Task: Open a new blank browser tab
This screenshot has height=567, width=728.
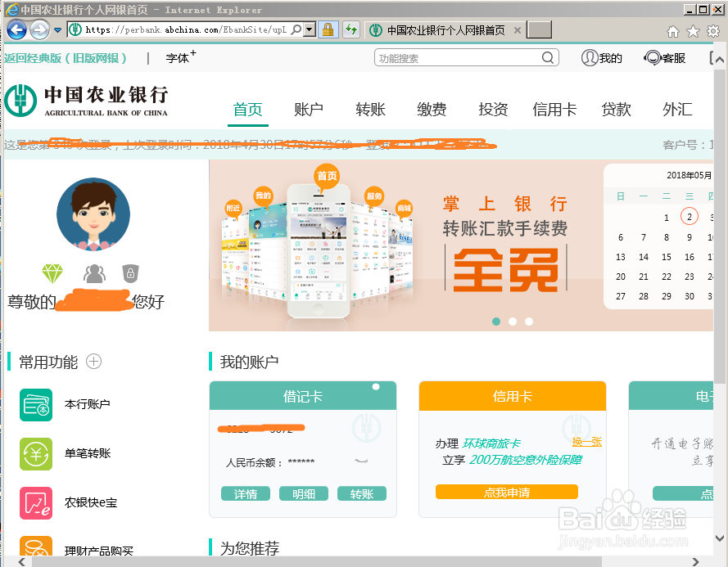Action: click(x=540, y=29)
